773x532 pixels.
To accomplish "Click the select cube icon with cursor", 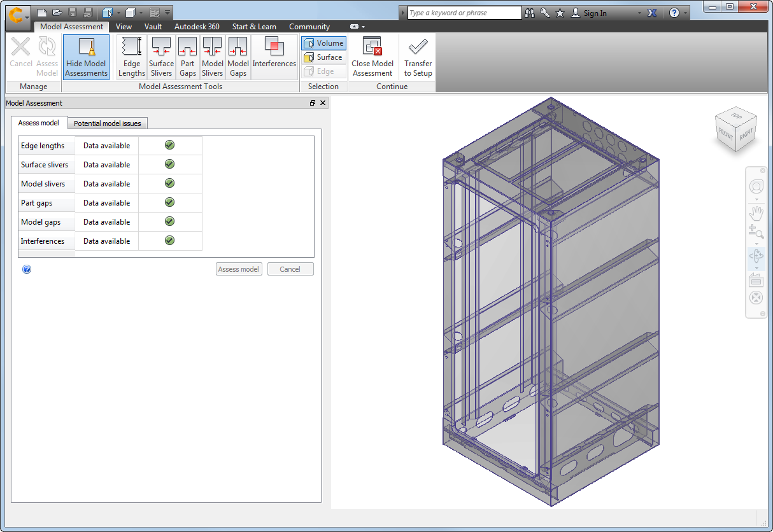I will (x=108, y=13).
